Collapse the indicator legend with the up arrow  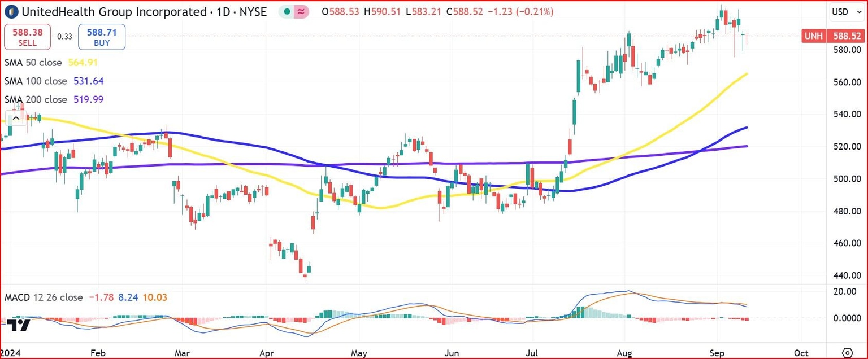coord(16,118)
